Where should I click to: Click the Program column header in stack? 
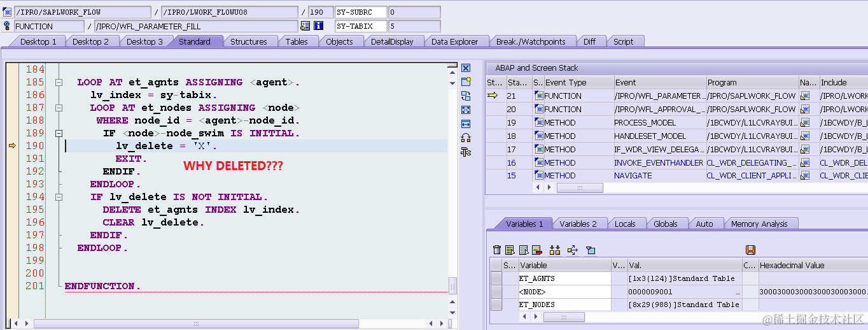pos(753,82)
